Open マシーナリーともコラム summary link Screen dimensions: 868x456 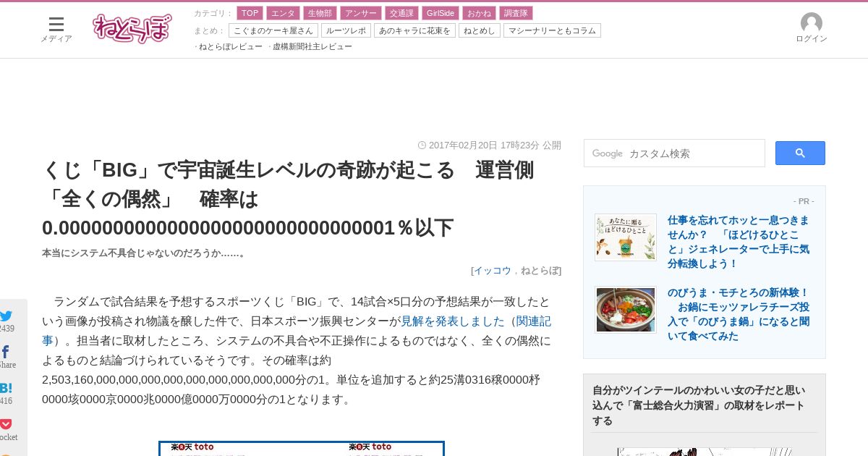tap(552, 30)
